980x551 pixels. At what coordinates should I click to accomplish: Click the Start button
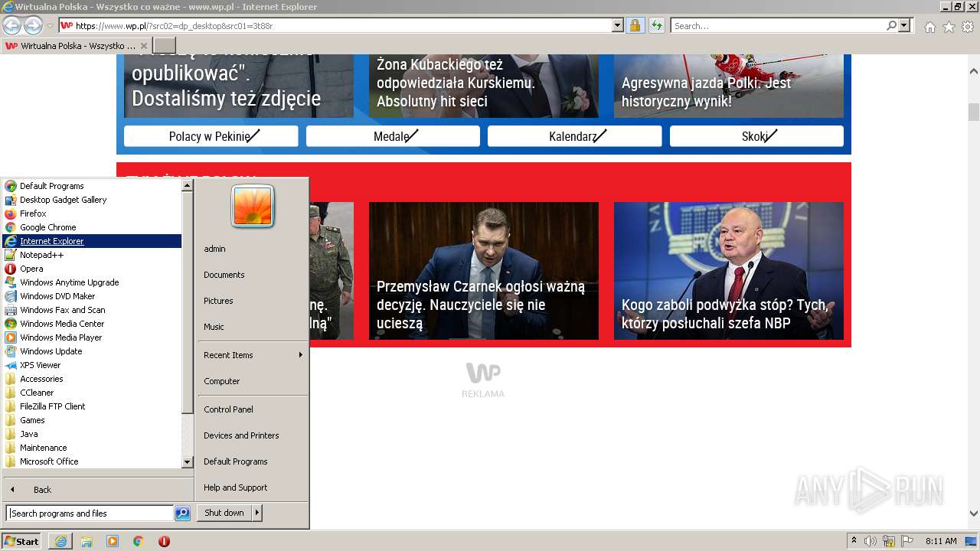tap(21, 541)
